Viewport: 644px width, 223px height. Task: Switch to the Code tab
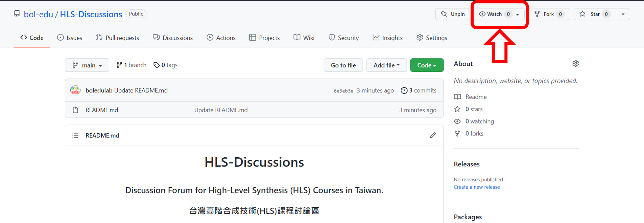tap(32, 38)
